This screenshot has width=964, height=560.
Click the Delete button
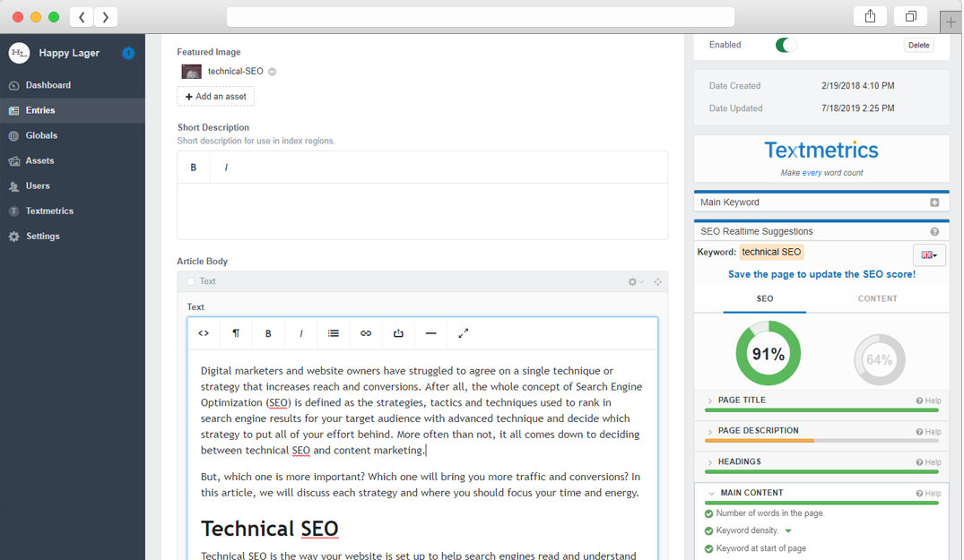coord(918,45)
